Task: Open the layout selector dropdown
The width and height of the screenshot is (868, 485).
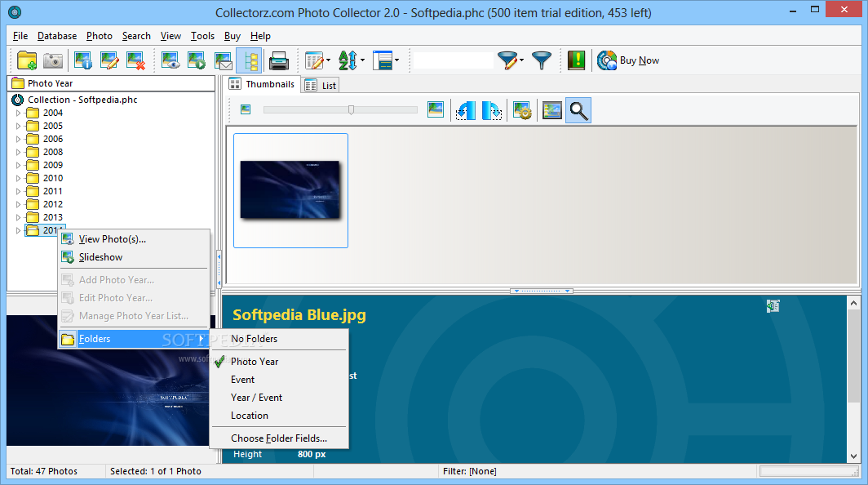Action: [x=397, y=60]
